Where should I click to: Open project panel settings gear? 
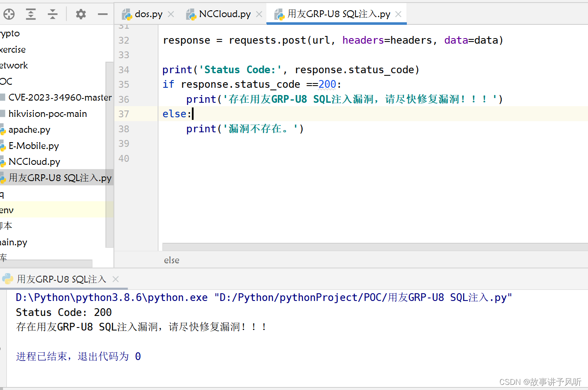click(x=81, y=14)
